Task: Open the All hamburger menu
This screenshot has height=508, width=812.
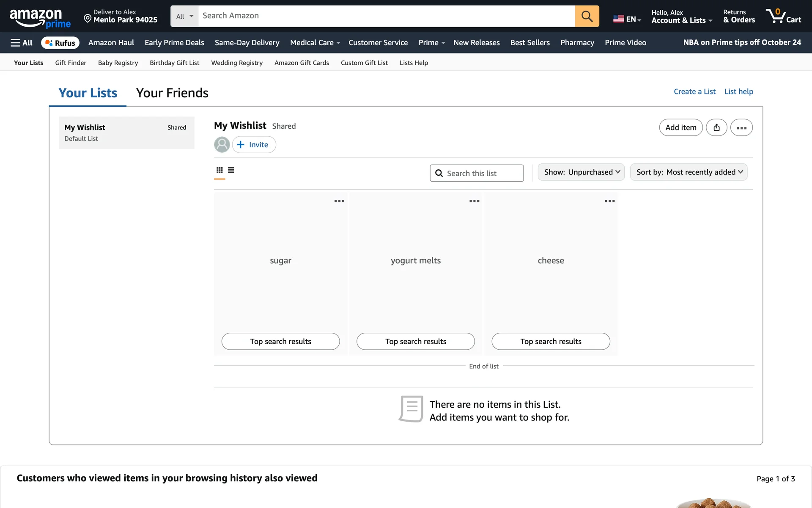Action: click(21, 43)
